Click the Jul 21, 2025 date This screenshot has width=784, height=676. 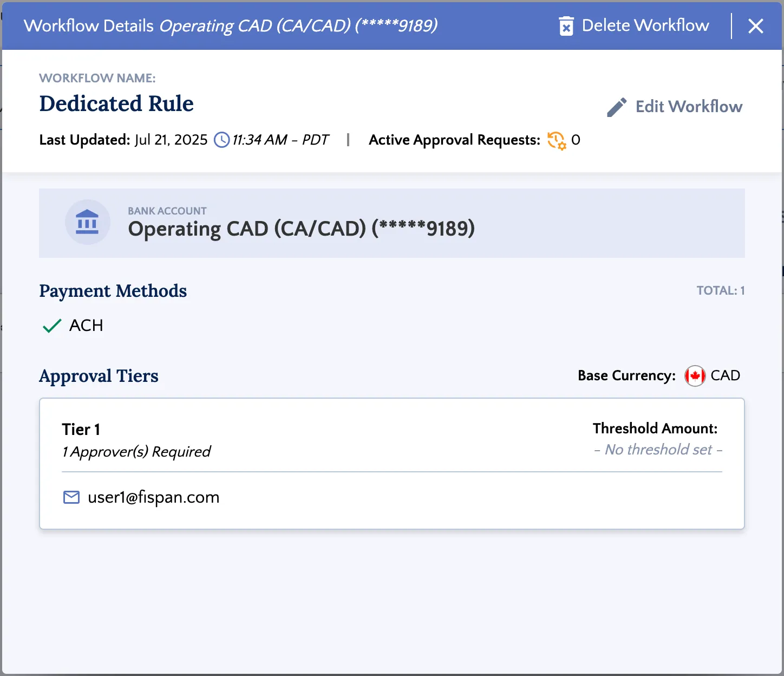point(171,140)
